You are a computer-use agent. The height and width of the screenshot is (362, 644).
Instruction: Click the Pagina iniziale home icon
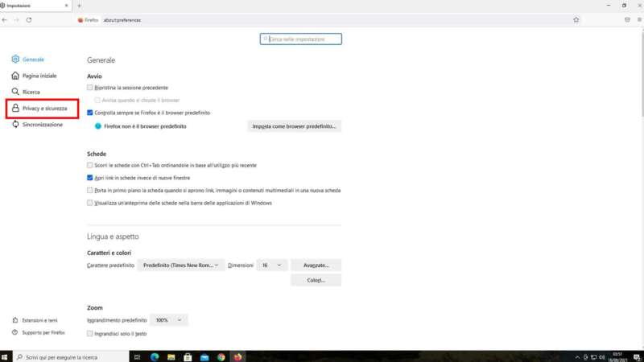[15, 76]
